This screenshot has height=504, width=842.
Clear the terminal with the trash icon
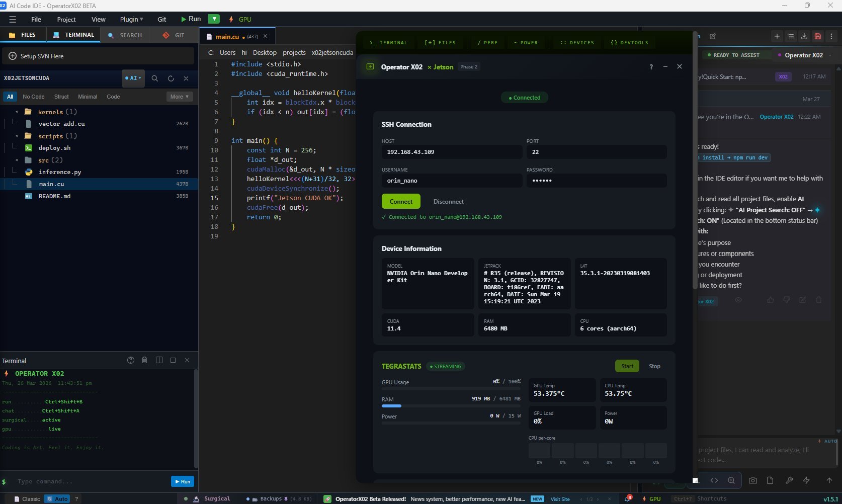tap(145, 360)
